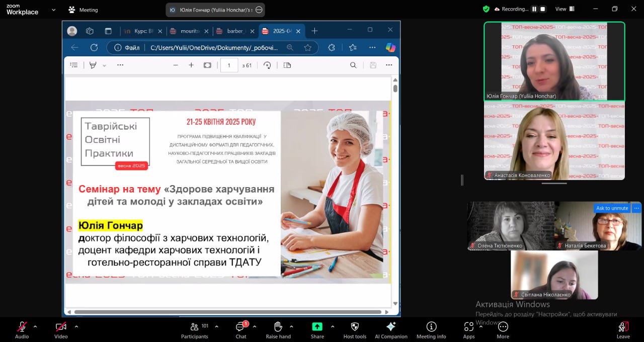Viewport: 644px width, 342px height.
Task: Expand video options arrow next to Video
Action: coord(76,326)
